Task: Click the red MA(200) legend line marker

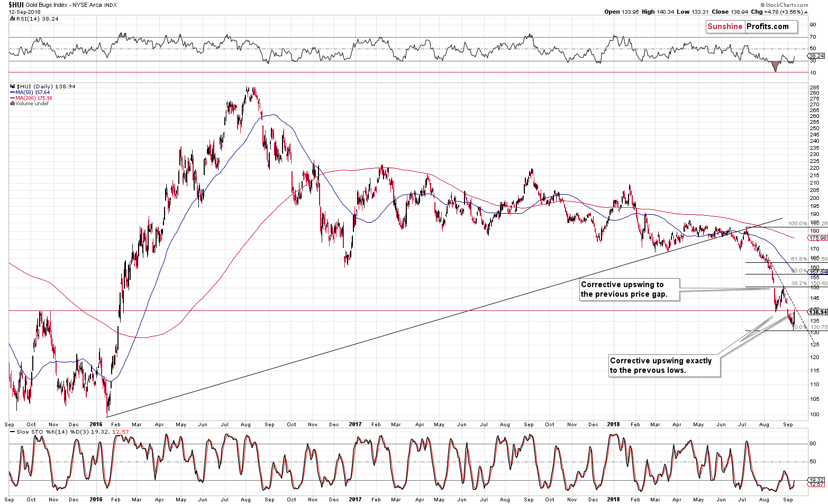Action: pyautogui.click(x=13, y=98)
